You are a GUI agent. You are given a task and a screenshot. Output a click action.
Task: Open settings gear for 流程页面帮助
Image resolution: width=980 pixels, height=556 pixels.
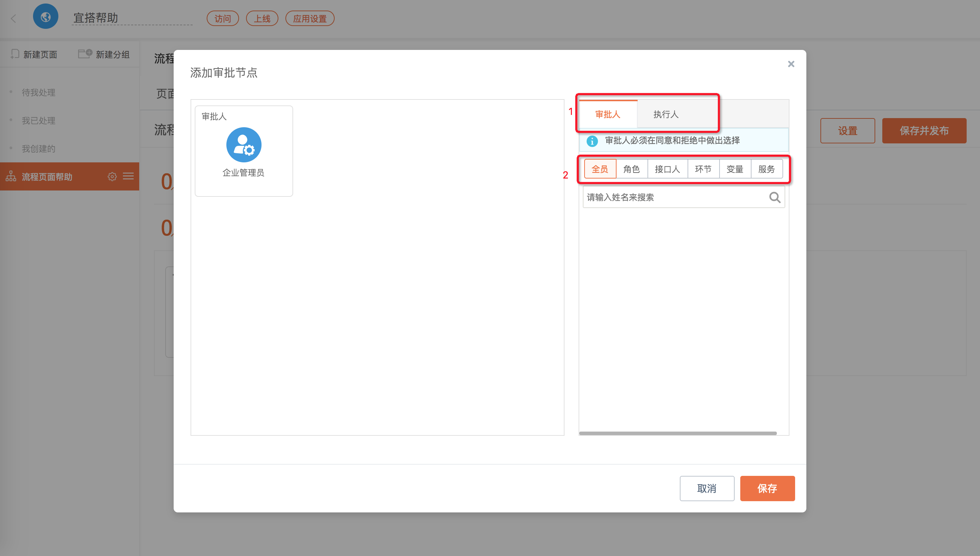[x=112, y=176]
